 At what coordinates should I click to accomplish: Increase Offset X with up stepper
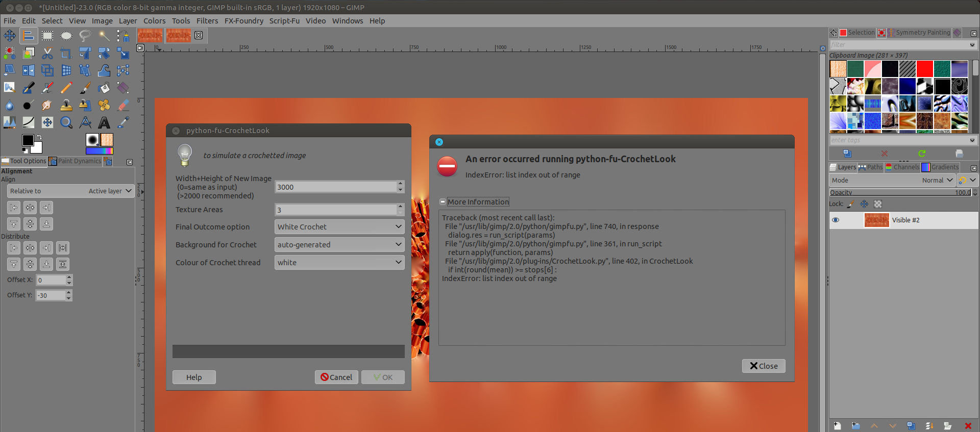pyautogui.click(x=69, y=277)
